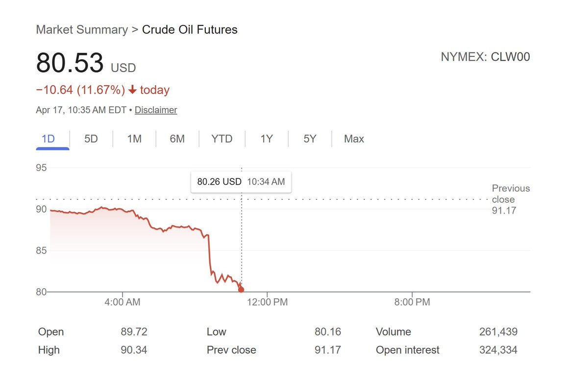Open the Disclaimer link
The image size is (588, 365).
pos(156,110)
